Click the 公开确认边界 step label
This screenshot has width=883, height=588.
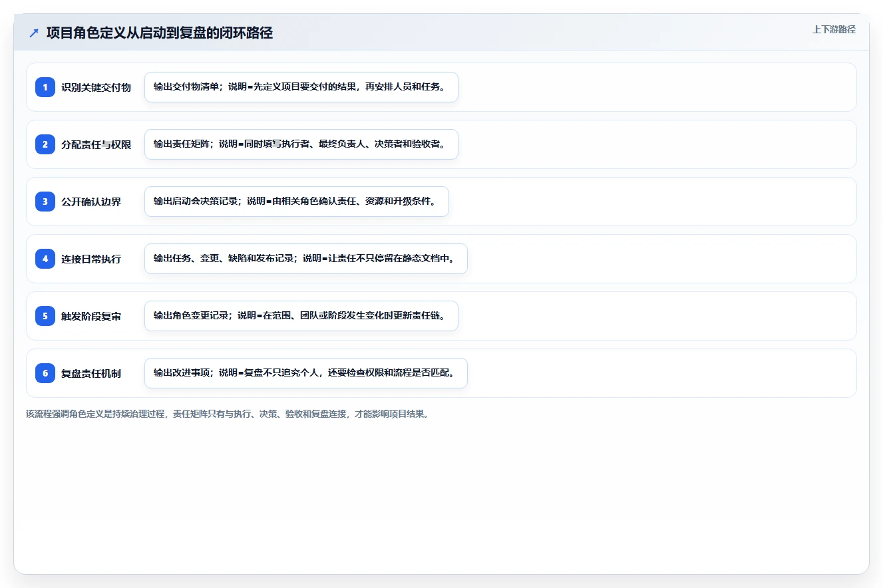[91, 202]
